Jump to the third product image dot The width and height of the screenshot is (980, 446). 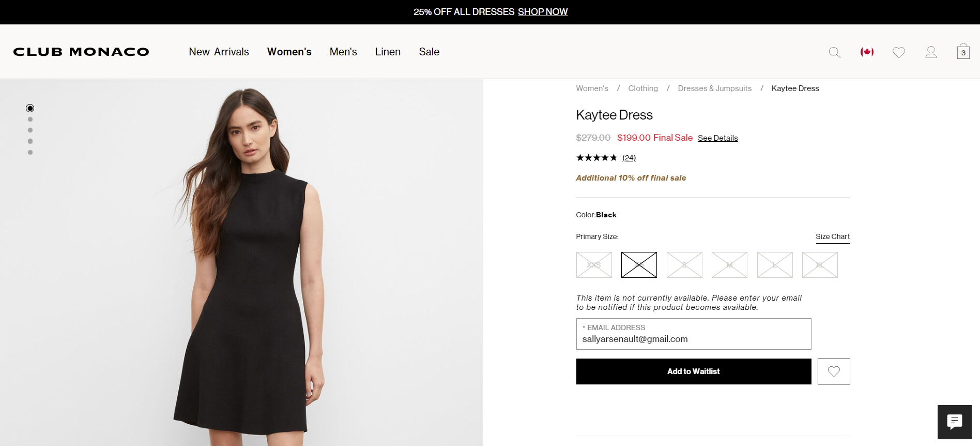point(30,130)
